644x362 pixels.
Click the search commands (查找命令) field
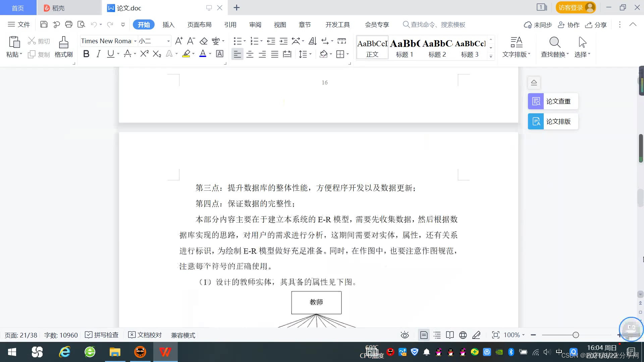tap(438, 24)
